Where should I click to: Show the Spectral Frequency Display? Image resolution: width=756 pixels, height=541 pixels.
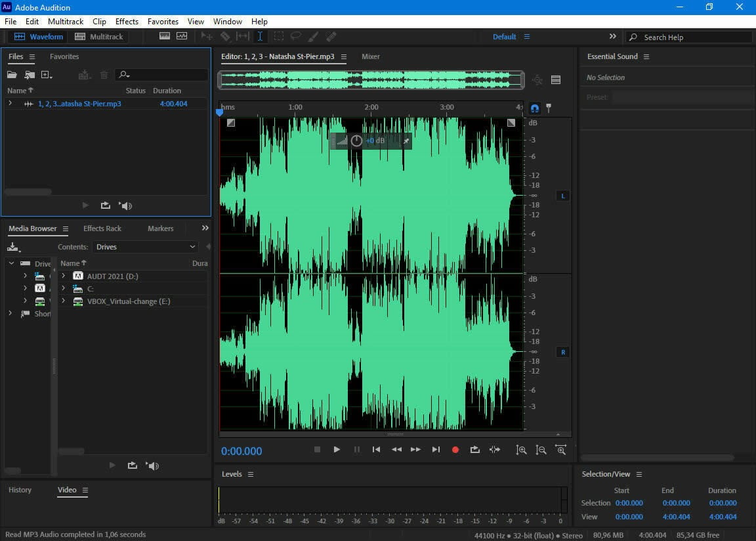click(164, 37)
